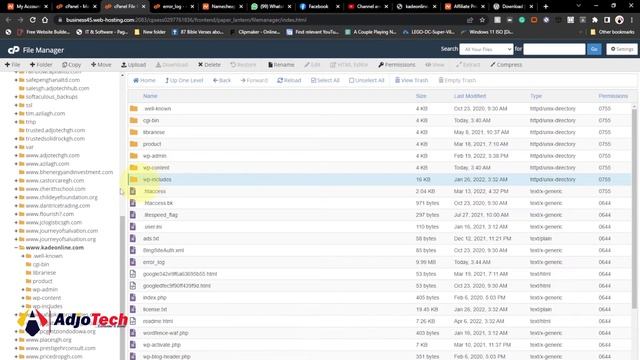Open the Other bookmarks folder

[612, 32]
